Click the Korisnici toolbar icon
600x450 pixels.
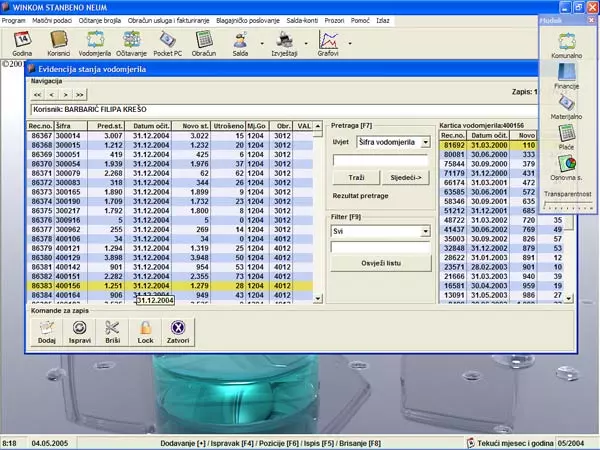coord(59,41)
